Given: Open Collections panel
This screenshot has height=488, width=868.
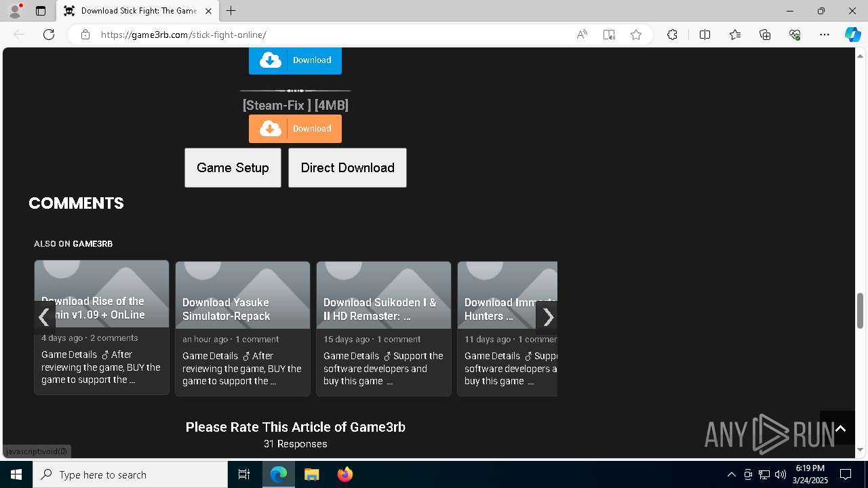Looking at the screenshot, I should tap(765, 35).
